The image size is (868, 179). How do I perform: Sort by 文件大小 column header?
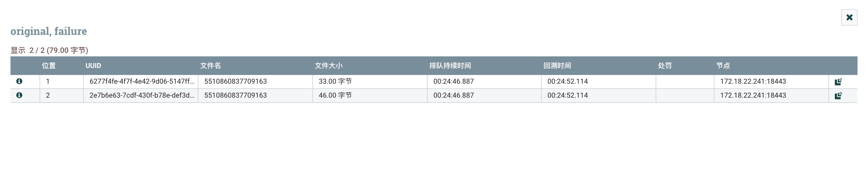click(x=328, y=66)
